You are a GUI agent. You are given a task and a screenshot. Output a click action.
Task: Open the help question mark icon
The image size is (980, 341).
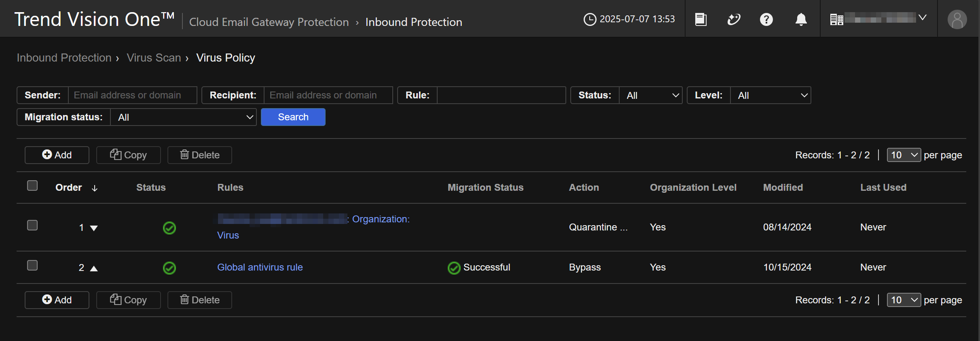(766, 19)
